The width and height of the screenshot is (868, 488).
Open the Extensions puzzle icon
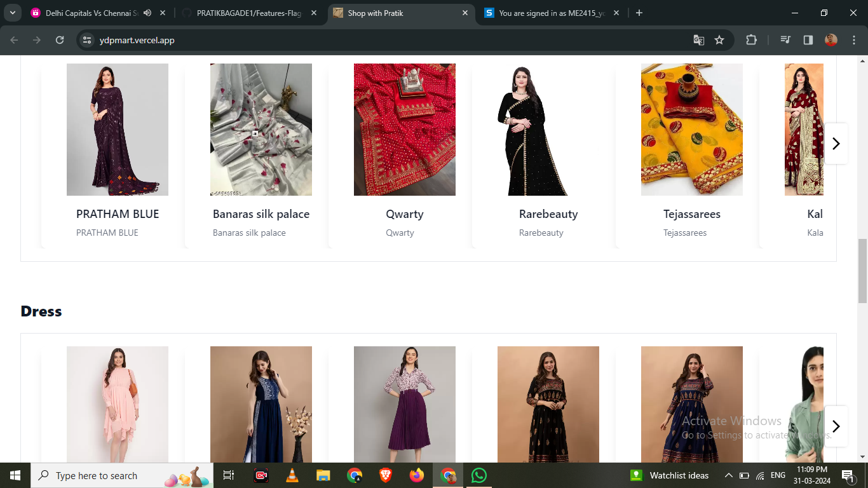pos(751,40)
